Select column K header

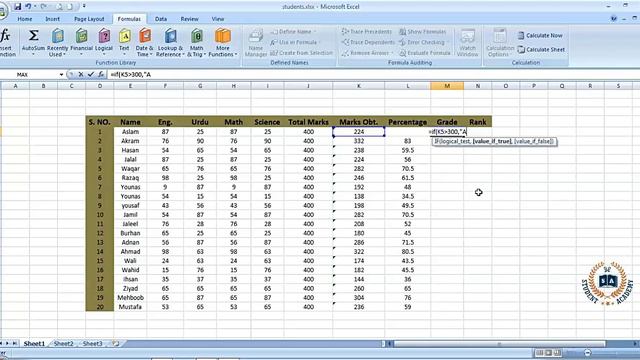click(x=359, y=86)
